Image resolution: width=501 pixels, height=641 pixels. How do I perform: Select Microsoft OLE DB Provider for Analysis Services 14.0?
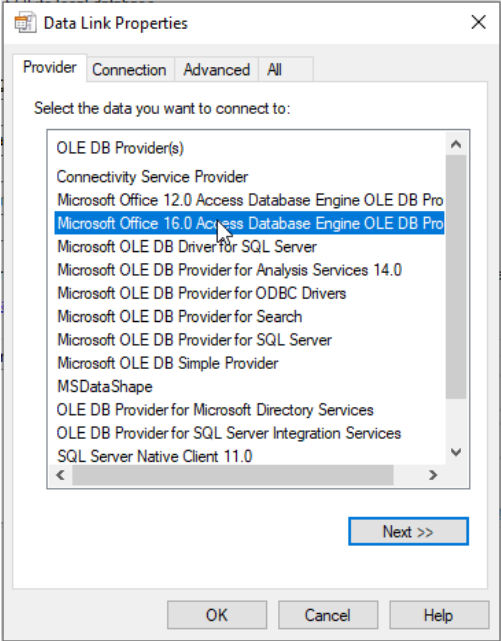(229, 270)
